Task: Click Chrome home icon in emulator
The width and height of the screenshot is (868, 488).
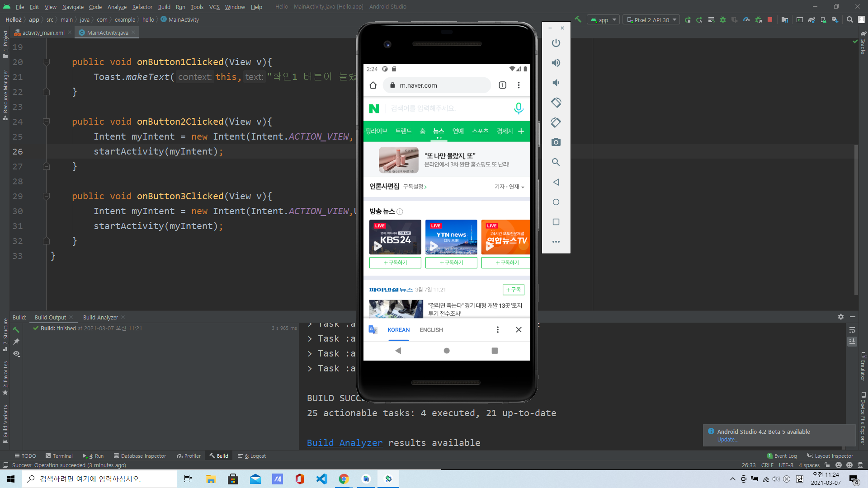Action: pos(373,85)
